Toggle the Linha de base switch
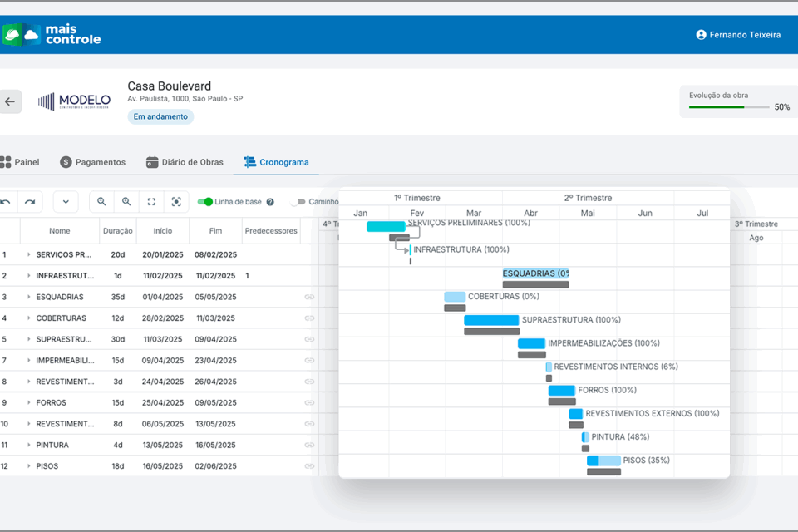The height and width of the screenshot is (532, 798). tap(204, 202)
